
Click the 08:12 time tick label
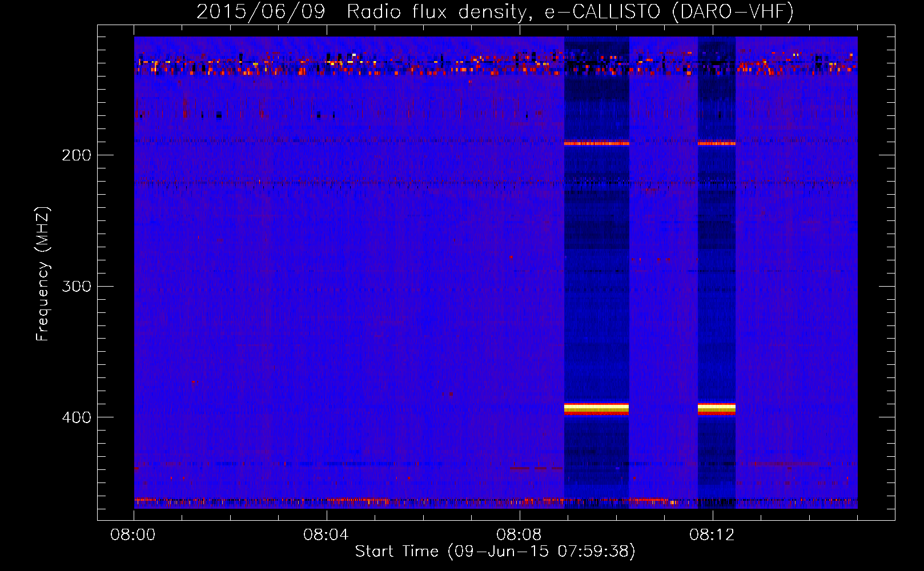click(712, 535)
